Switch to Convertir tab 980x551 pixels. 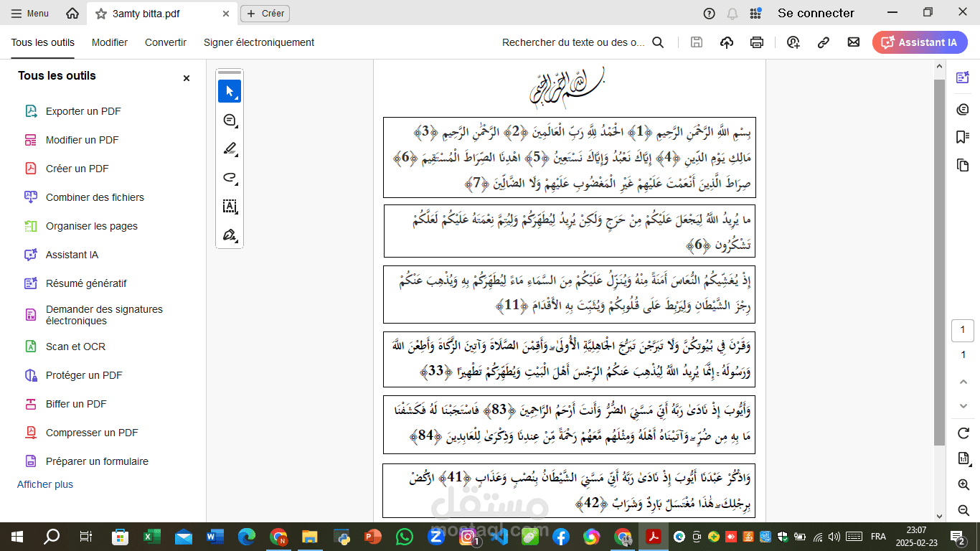pyautogui.click(x=166, y=42)
